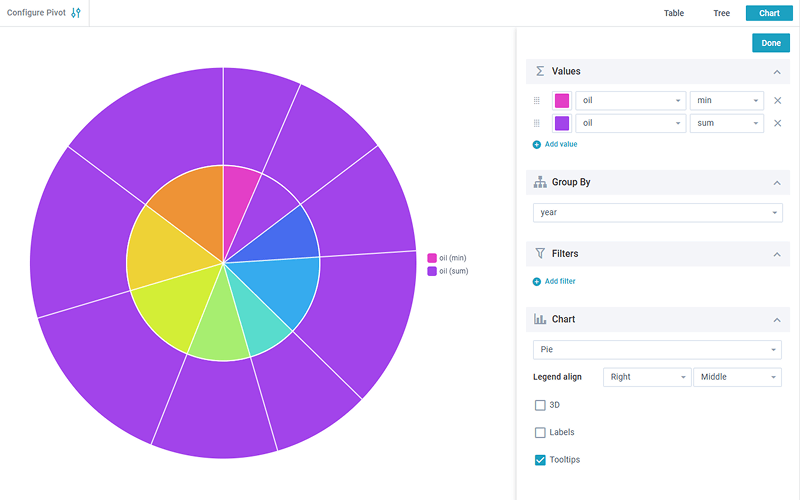Click the Add value link
Image resolution: width=800 pixels, height=500 pixels.
tap(561, 144)
